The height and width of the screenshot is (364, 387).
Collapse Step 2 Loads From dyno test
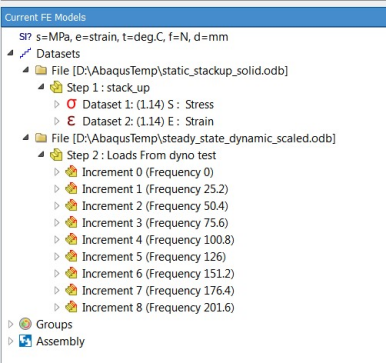click(x=41, y=155)
